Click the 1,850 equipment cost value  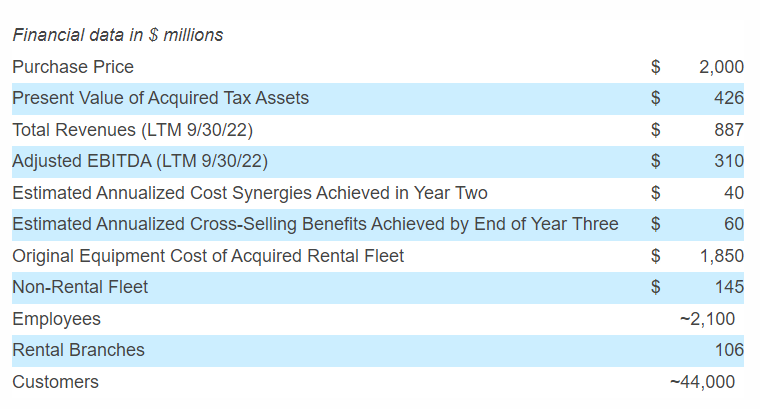[722, 256]
